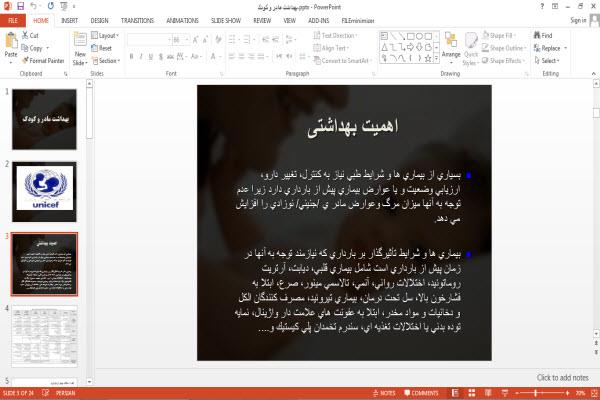Open the Select dropdown in Editing
The image size is (600, 400).
click(x=547, y=60)
